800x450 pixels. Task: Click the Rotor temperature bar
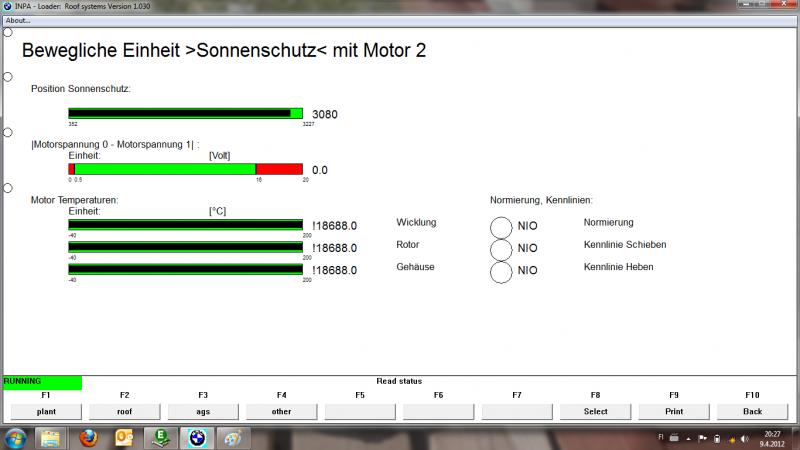186,247
